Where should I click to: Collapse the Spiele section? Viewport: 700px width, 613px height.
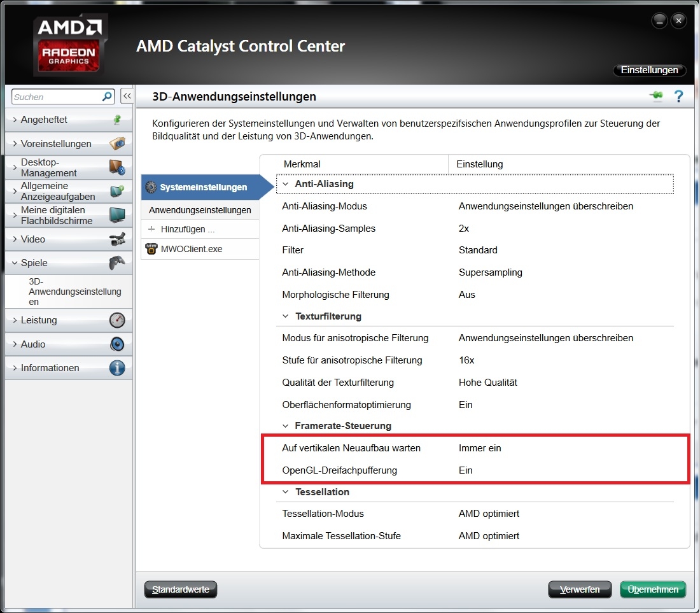point(15,262)
